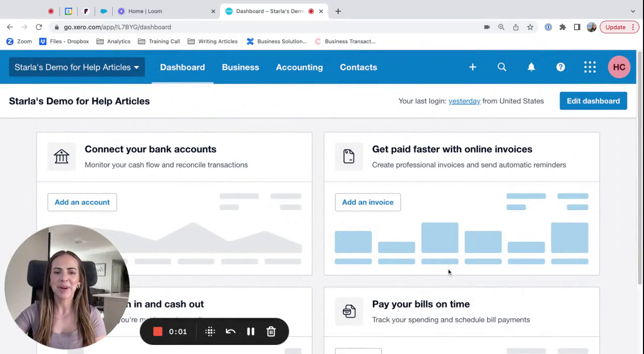The width and height of the screenshot is (644, 354).
Task: Open the Xero search icon
Action: point(502,67)
